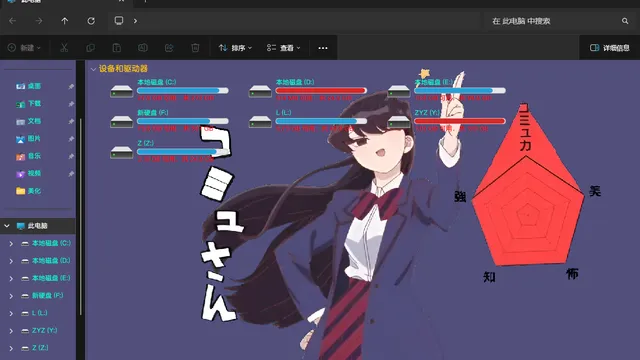
Task: Click the Copy icon in toolbar
Action: point(91,48)
